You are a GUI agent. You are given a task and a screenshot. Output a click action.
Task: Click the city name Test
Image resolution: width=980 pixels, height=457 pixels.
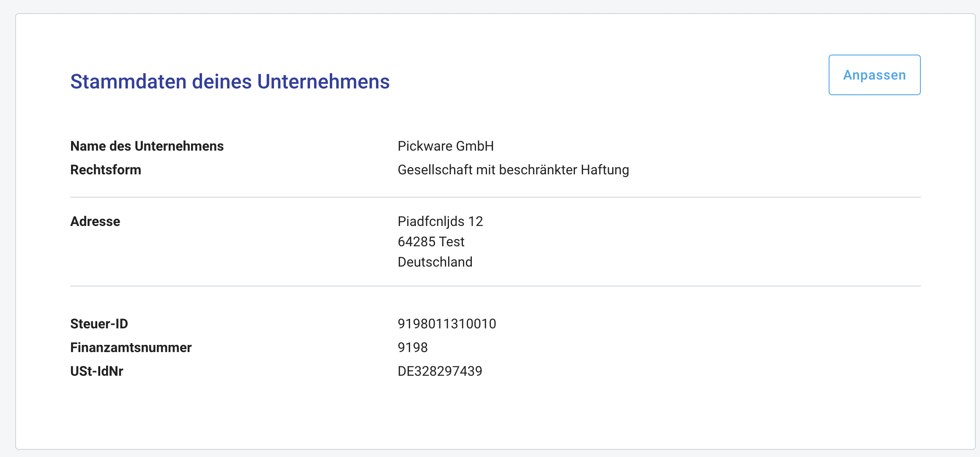[x=452, y=242]
